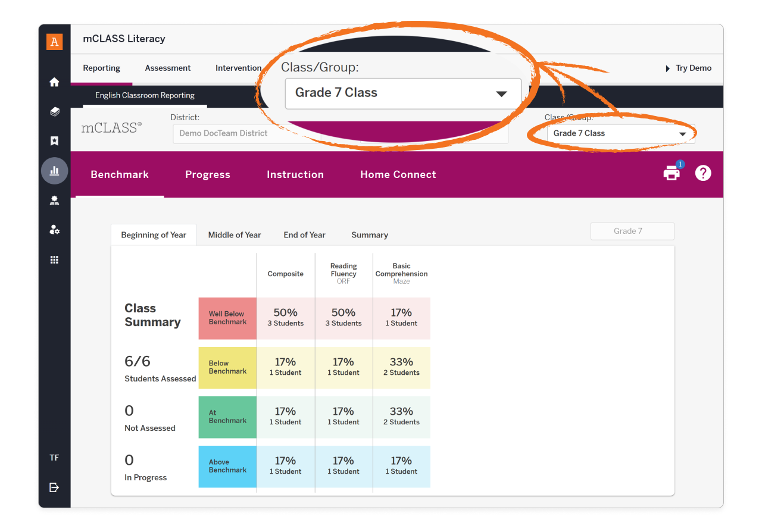Click the TF user initials in the sidebar
Image resolution: width=762 pixels, height=532 pixels.
(54, 458)
